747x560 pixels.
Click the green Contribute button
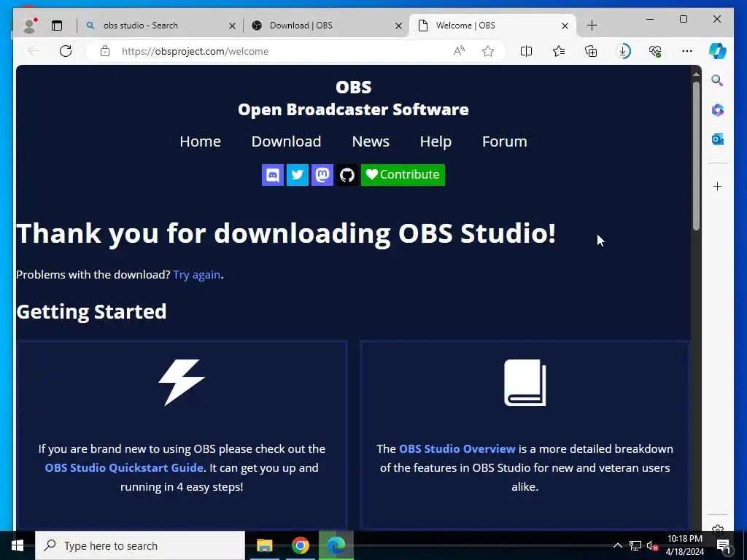coord(403,175)
